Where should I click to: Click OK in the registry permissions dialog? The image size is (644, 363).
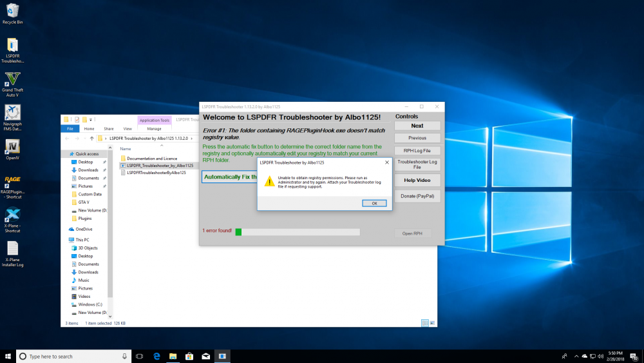click(374, 203)
